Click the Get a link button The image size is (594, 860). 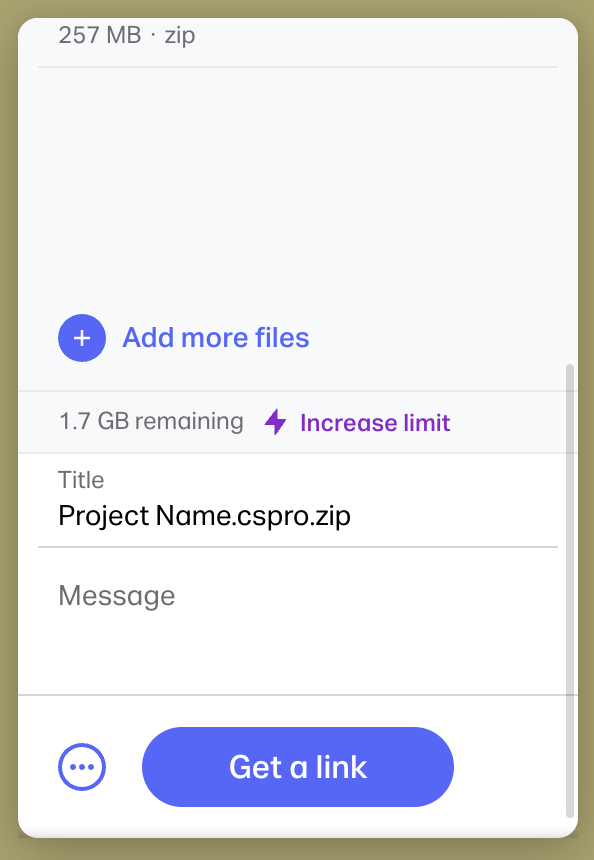pyautogui.click(x=298, y=767)
